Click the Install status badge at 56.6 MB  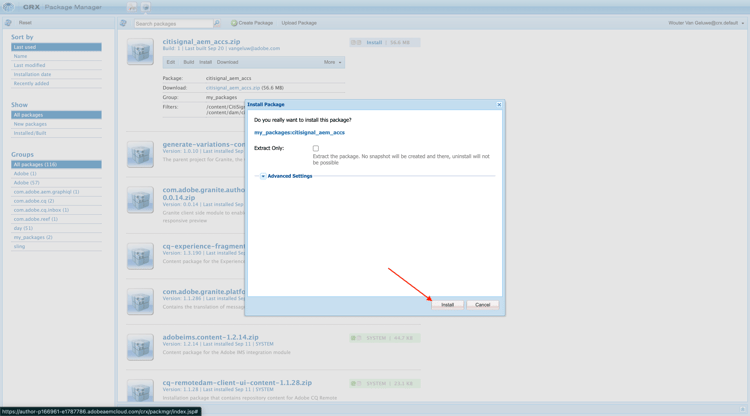click(385, 43)
